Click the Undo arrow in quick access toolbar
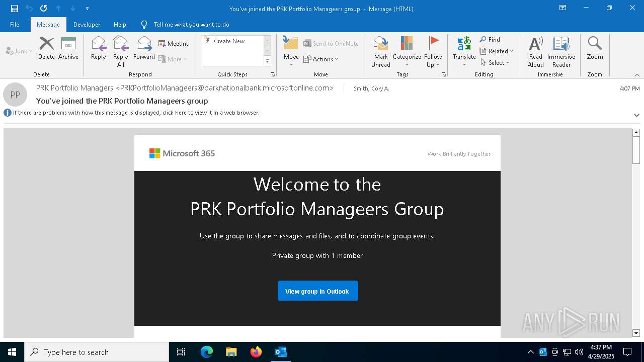Screen dimensions: 644x362 coord(29,9)
